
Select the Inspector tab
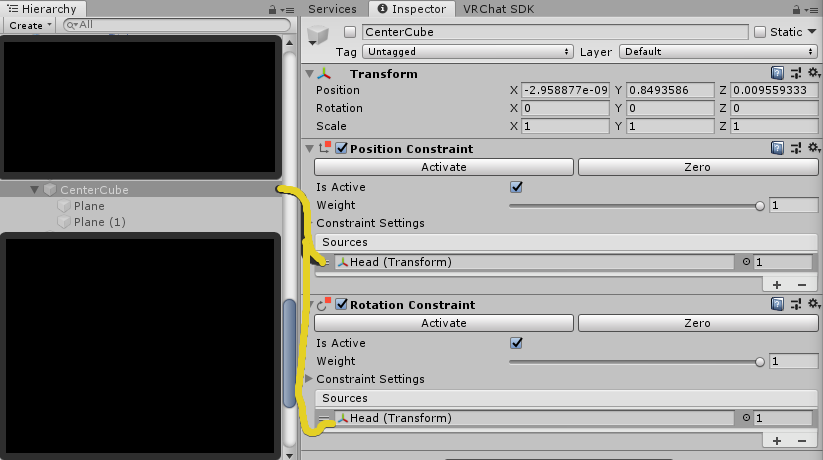coord(412,9)
